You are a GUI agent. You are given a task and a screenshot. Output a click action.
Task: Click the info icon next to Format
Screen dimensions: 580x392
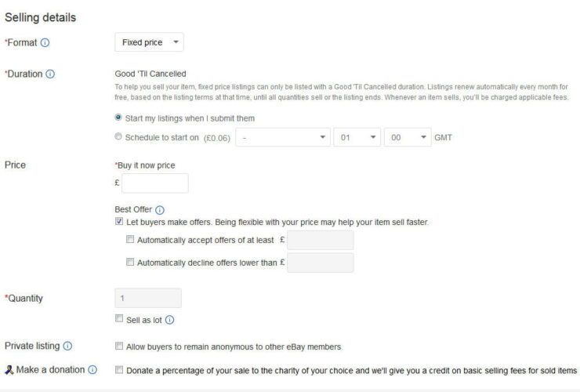point(45,42)
